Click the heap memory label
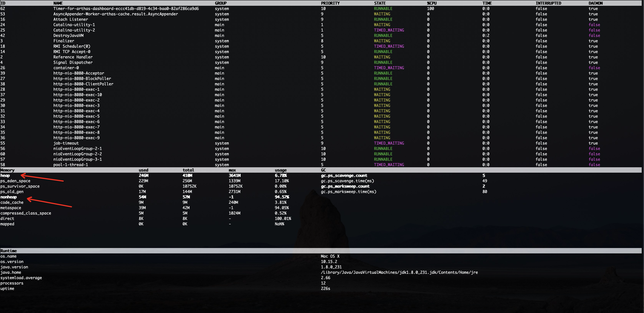 [5, 175]
